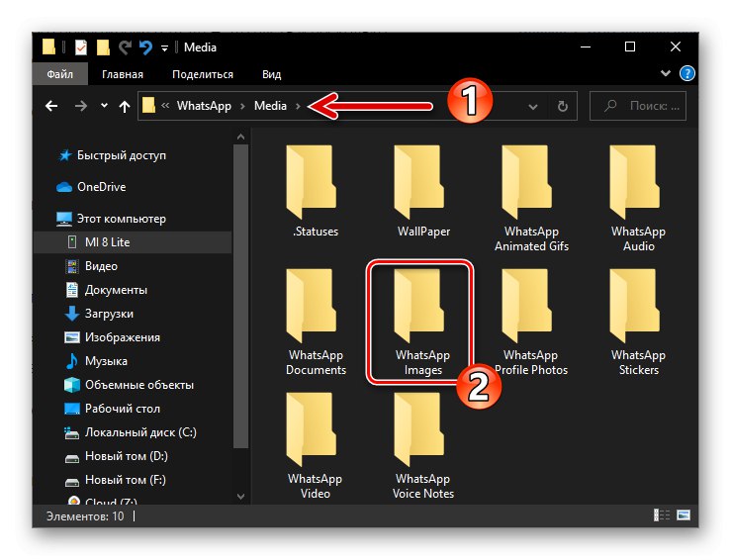This screenshot has height=560, width=731.
Task: Open the Файл menu
Action: point(59,74)
